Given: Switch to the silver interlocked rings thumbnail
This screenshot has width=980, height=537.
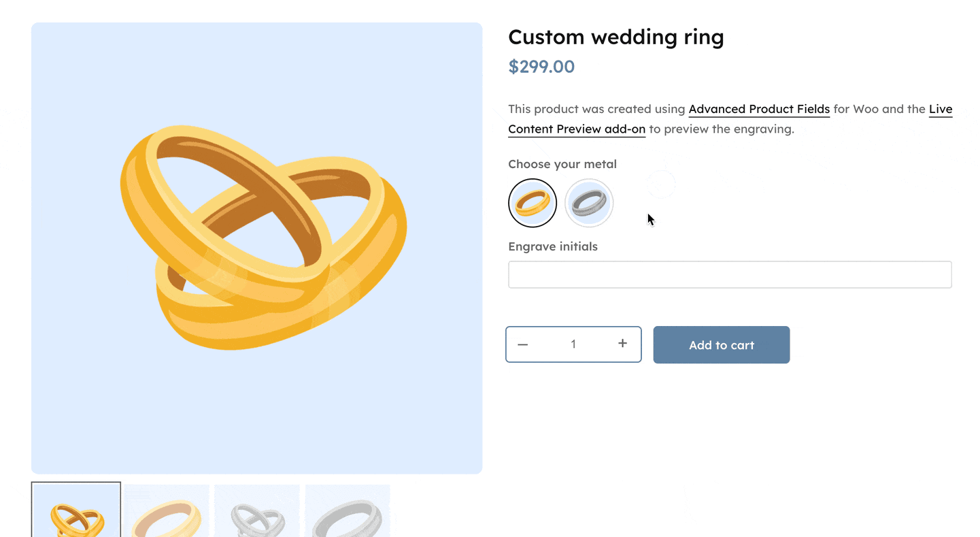Looking at the screenshot, I should [x=257, y=512].
